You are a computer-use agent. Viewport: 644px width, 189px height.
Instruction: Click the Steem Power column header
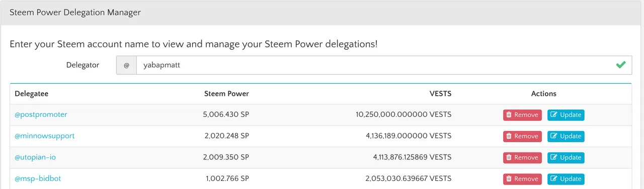[226, 94]
